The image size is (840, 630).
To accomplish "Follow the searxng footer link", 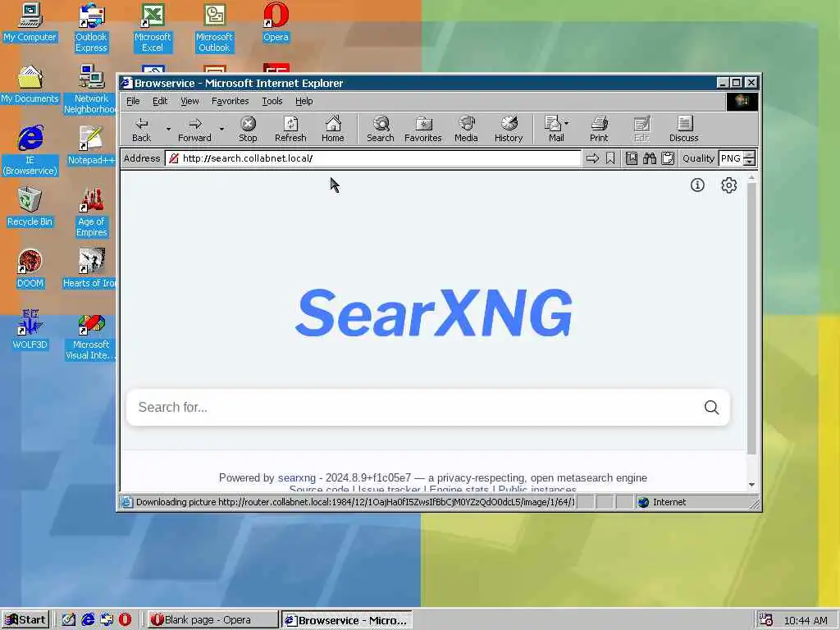I will tap(297, 477).
